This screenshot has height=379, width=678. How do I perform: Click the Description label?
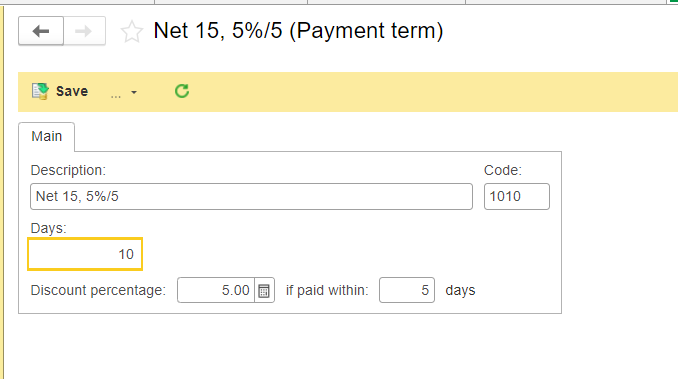68,170
